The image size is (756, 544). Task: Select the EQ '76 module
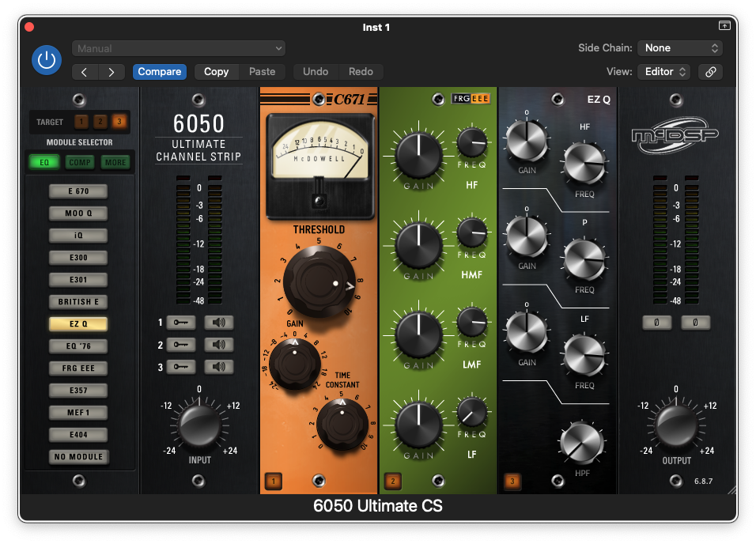(78, 346)
